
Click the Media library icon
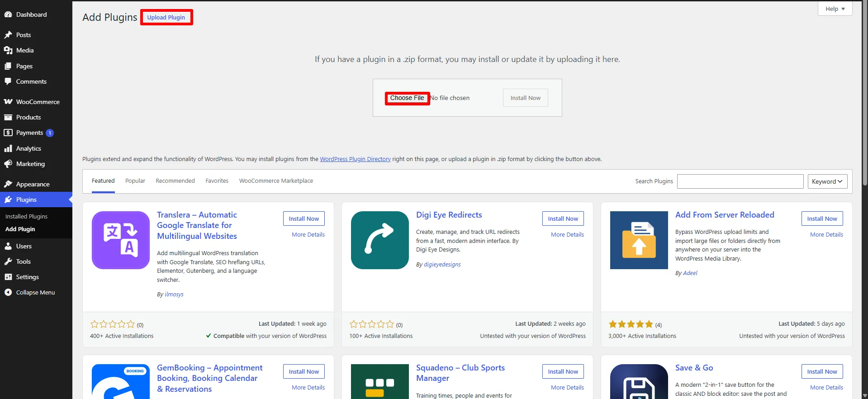[x=8, y=50]
